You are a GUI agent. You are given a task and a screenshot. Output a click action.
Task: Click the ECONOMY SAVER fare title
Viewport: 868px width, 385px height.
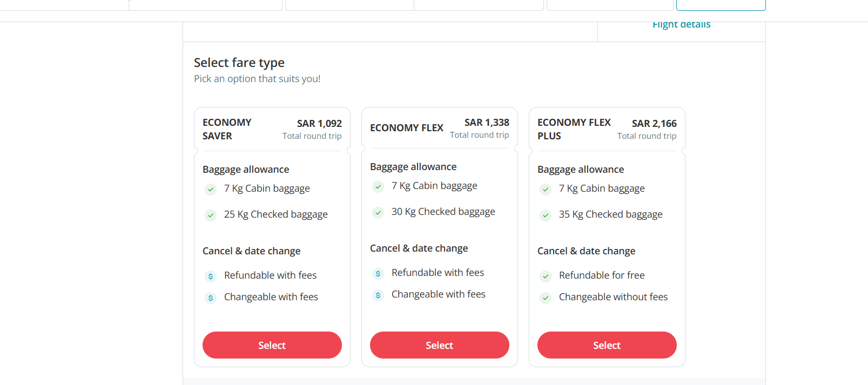tap(227, 129)
